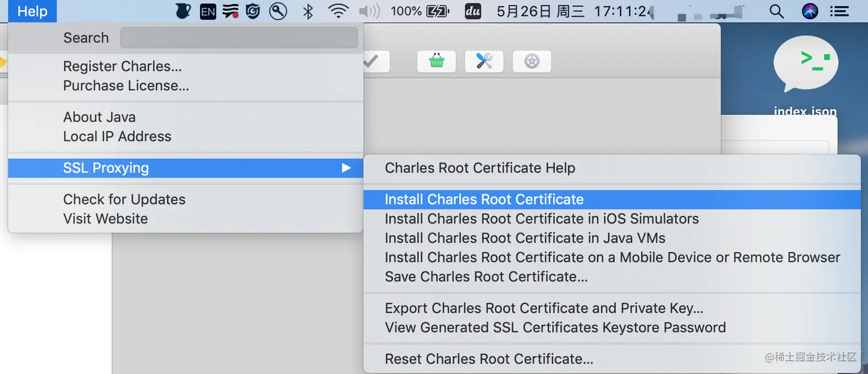Click the green basket toolbar icon
Screen dimensions: 868x374
436,61
